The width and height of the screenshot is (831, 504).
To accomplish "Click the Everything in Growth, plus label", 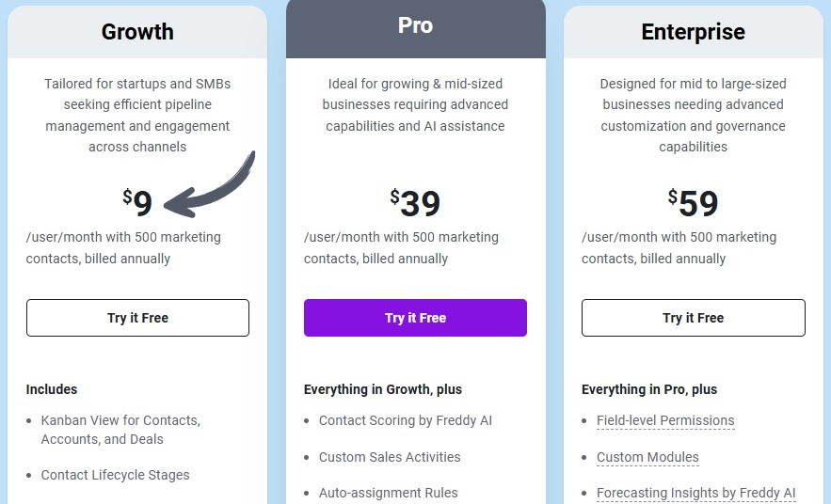I will 382,389.
